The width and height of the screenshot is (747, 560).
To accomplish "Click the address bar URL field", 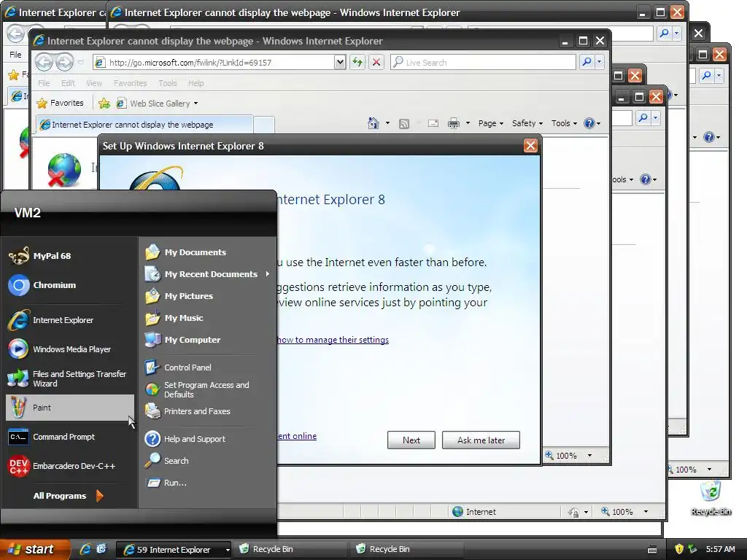I will (214, 62).
